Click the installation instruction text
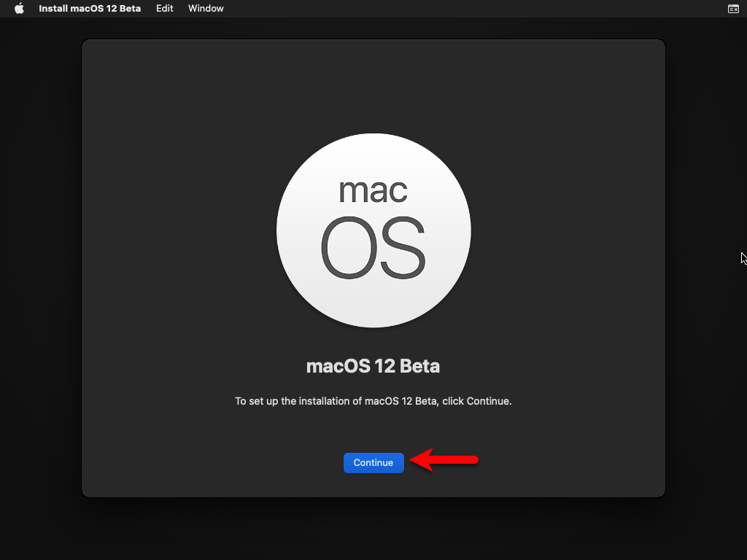747x560 pixels. (x=373, y=401)
